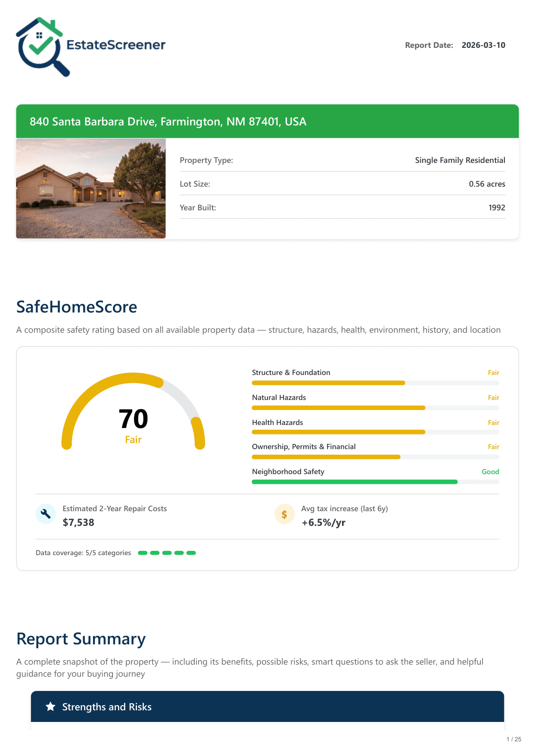Click the Structure & Foundation label
Viewport: 535px width, 756px height.
click(291, 372)
